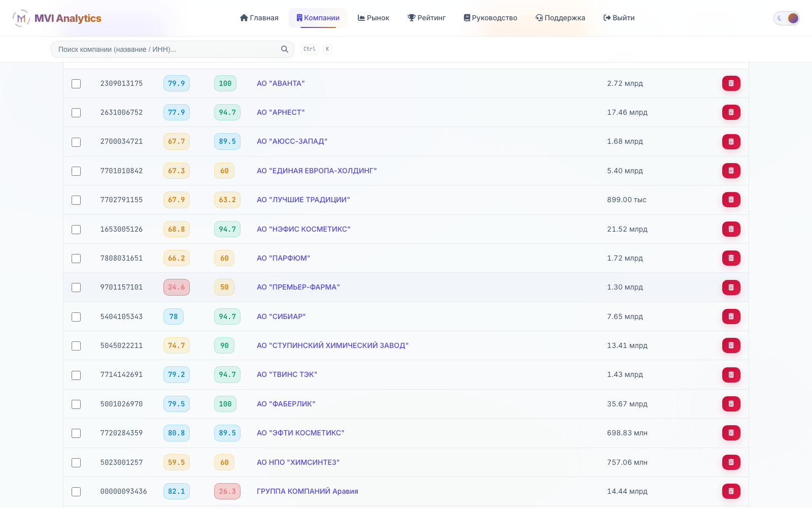Delete the АО "АВАНТА" row with trash icon
This screenshot has height=508, width=812.
[x=731, y=83]
